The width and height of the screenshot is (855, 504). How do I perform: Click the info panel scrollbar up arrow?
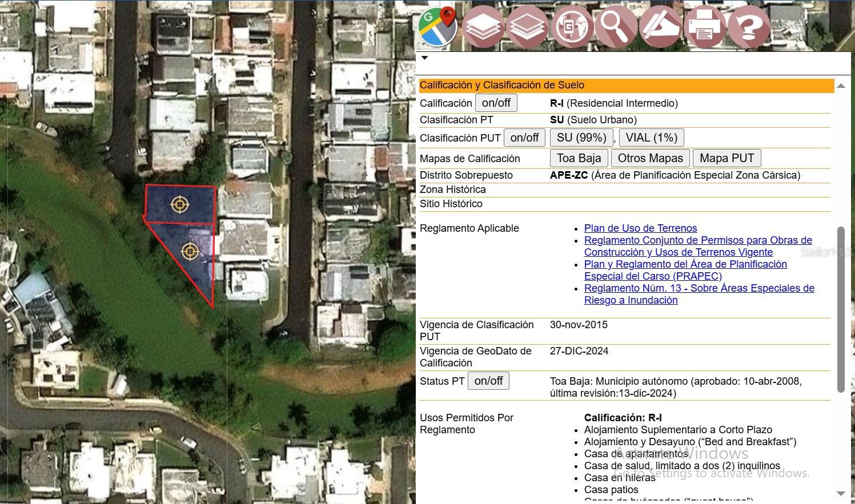(x=841, y=86)
